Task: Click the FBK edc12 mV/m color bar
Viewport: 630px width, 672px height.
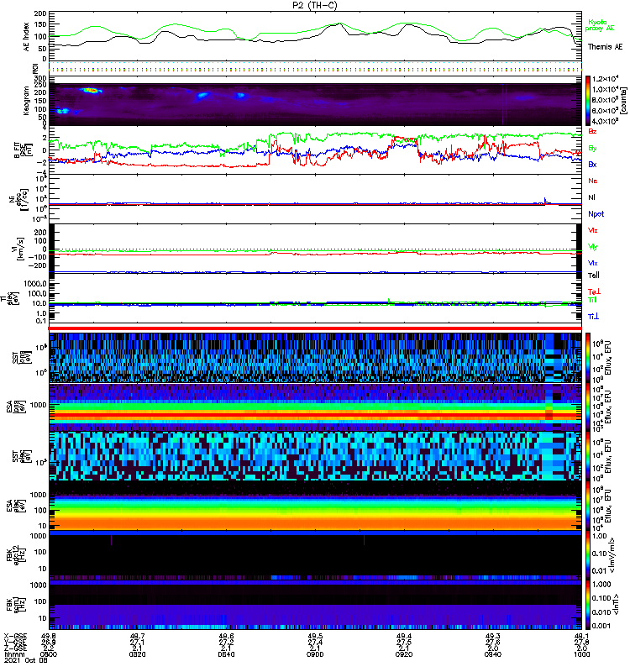Action: click(x=588, y=554)
